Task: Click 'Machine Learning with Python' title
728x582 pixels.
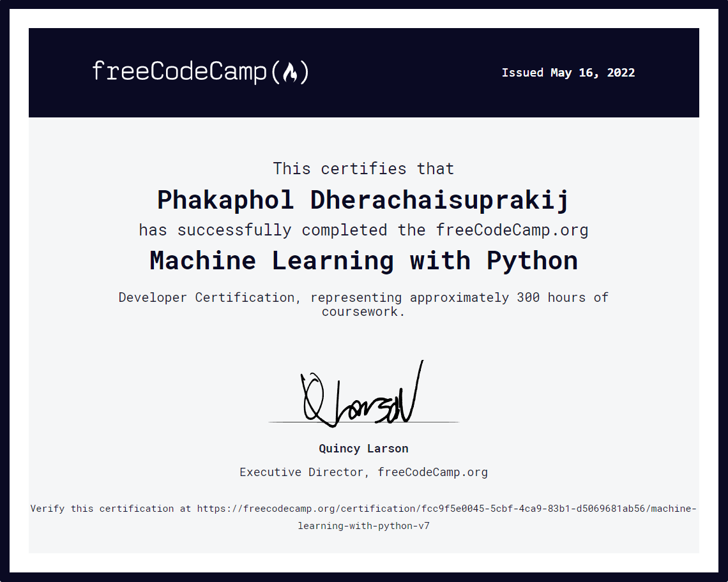Action: pyautogui.click(x=363, y=260)
